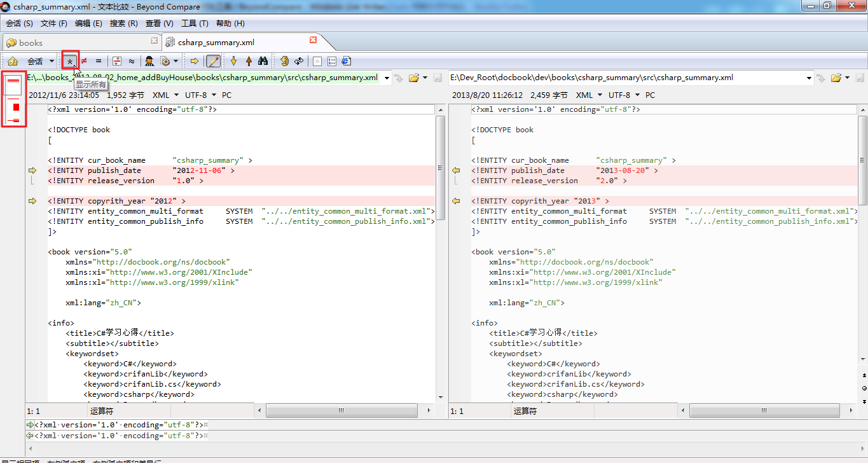Image resolution: width=868 pixels, height=463 pixels.
Task: Click the Rules referee icon
Action: click(149, 61)
